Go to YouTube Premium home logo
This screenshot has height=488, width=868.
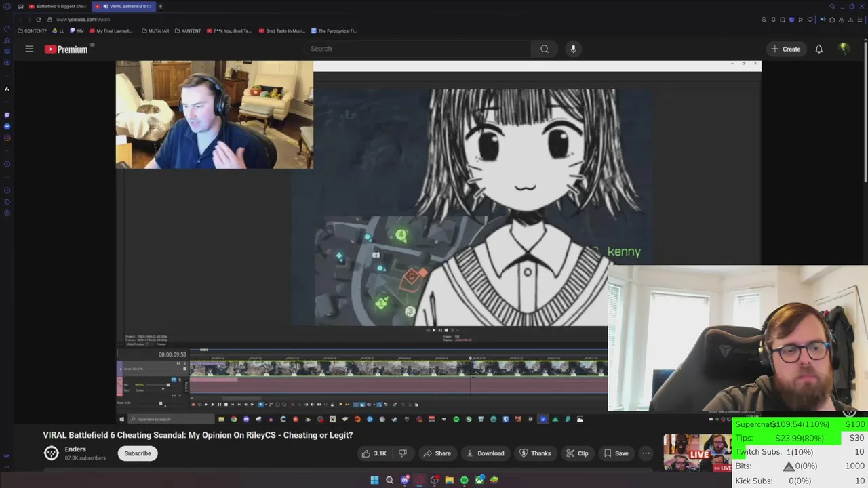coord(66,49)
